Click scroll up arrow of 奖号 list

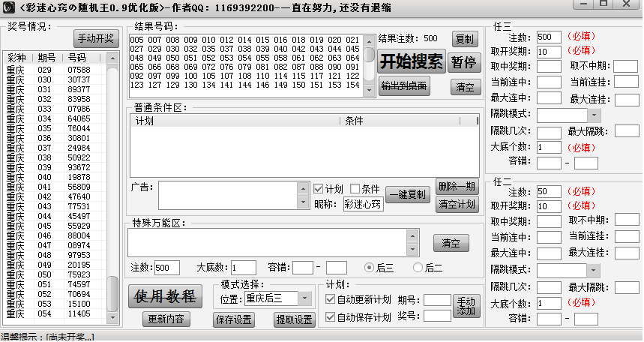tap(112, 58)
